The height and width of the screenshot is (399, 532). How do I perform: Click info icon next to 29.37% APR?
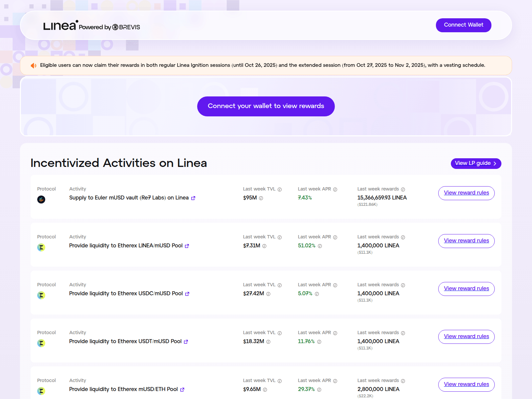click(x=319, y=390)
